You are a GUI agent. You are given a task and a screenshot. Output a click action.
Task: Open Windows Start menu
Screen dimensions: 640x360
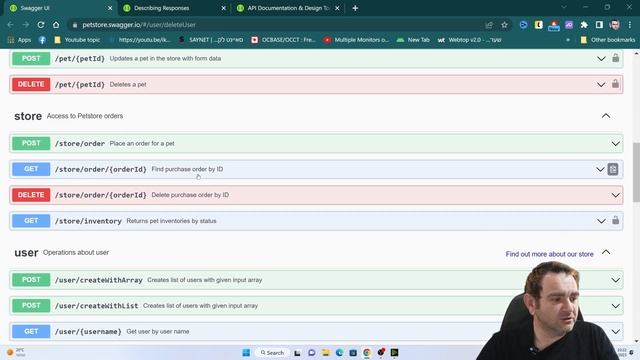click(x=246, y=352)
